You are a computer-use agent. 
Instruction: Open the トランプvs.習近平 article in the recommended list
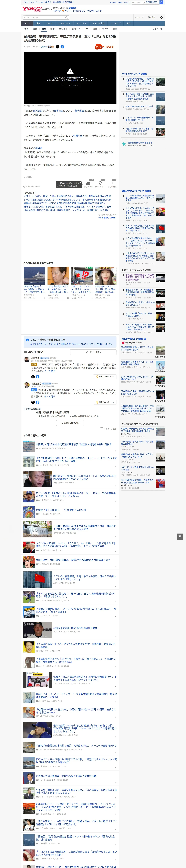click(x=76, y=545)
